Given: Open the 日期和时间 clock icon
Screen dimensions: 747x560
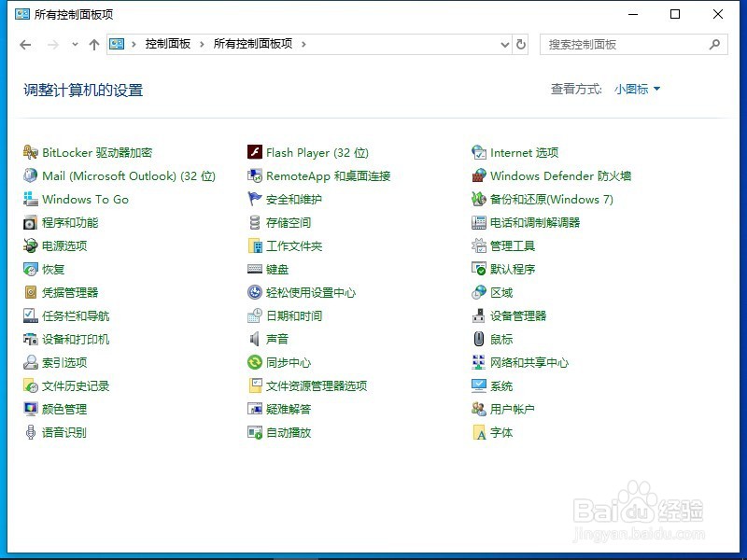Looking at the screenshot, I should click(x=255, y=315).
